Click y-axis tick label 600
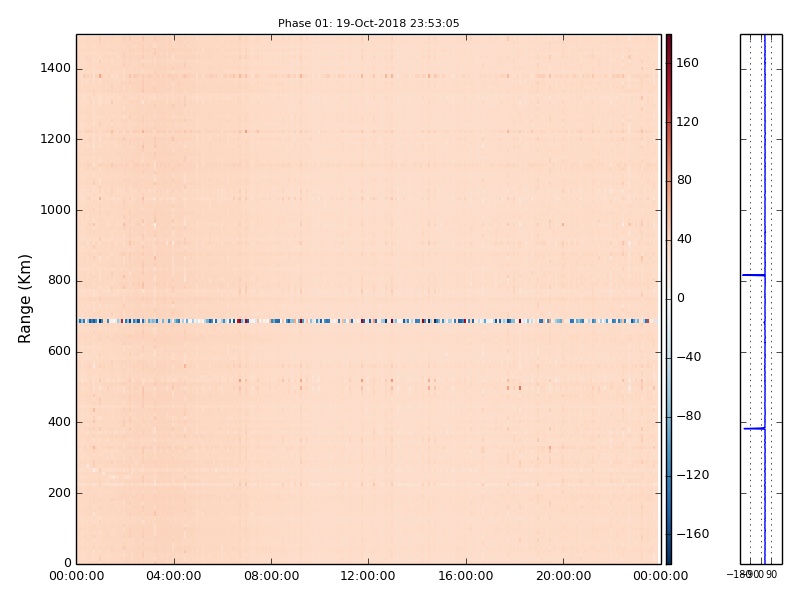 pyautogui.click(x=59, y=352)
